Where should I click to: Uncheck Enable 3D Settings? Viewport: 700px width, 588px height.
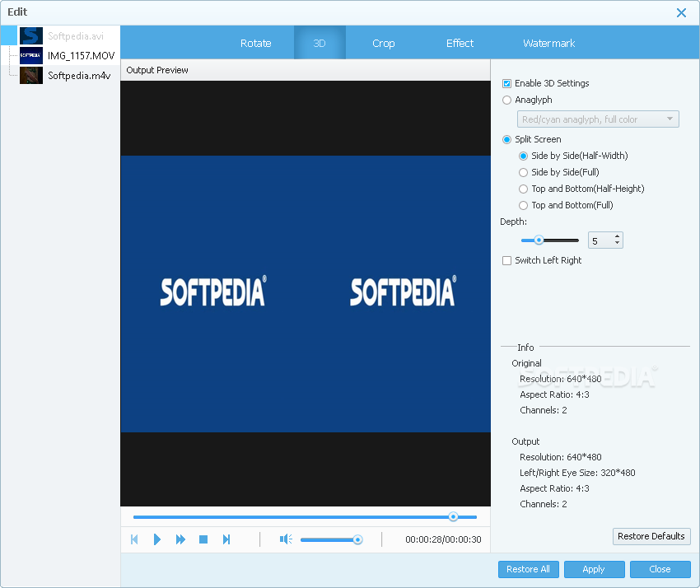click(x=506, y=83)
